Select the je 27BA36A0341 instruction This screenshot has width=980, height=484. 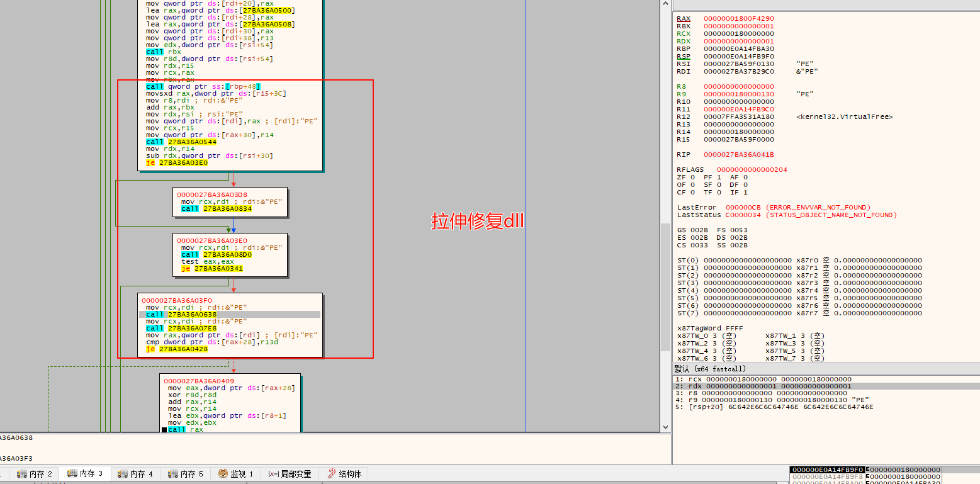coord(212,269)
